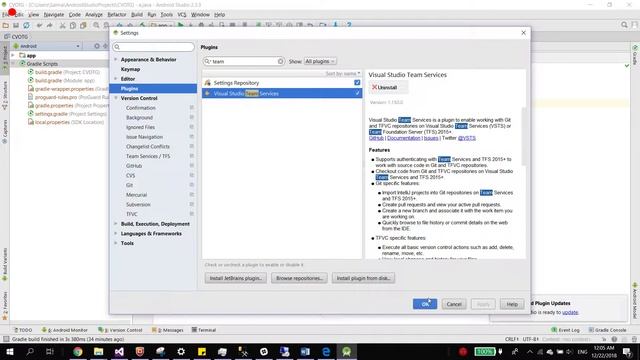The height and width of the screenshot is (360, 640).
Task: Expand the Tools settings section
Action: [116, 243]
